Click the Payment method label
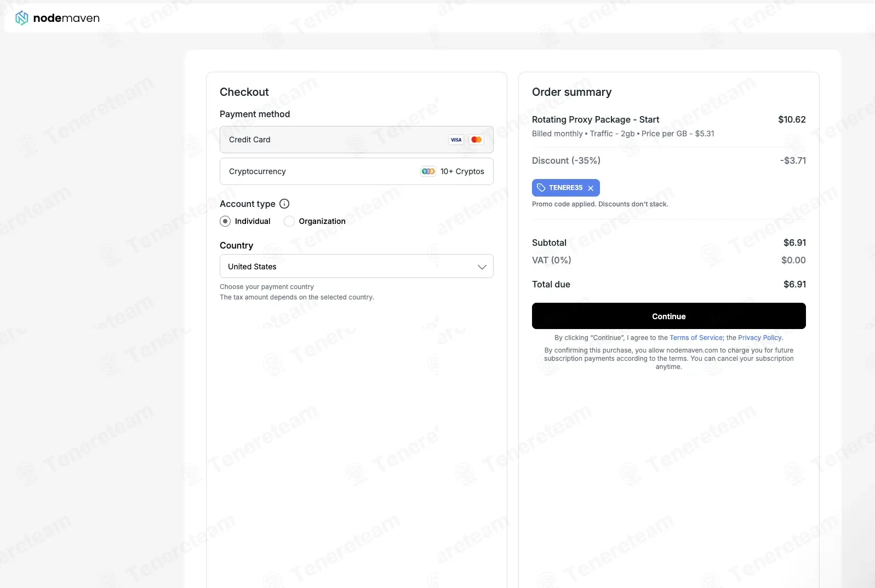Screen dimensions: 875x588 point(255,114)
